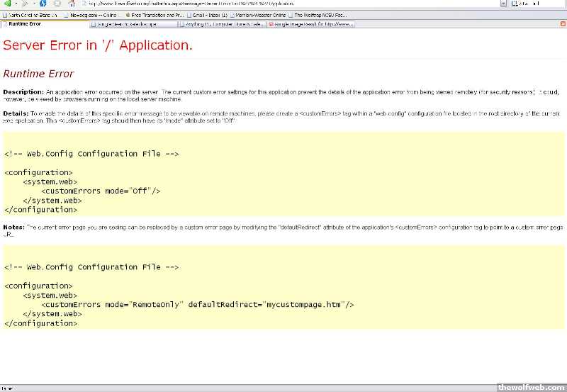Open the Merriam-Webster Online bookmark
The width and height of the screenshot is (567, 392).
(260, 14)
